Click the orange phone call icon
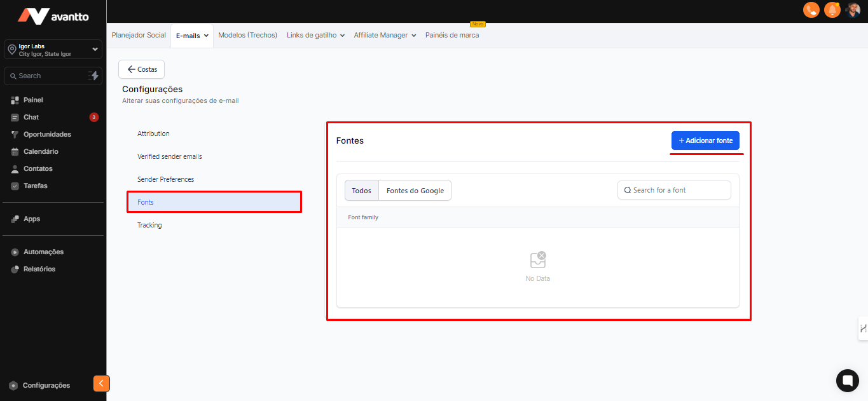Image resolution: width=868 pixels, height=401 pixels. click(x=811, y=10)
